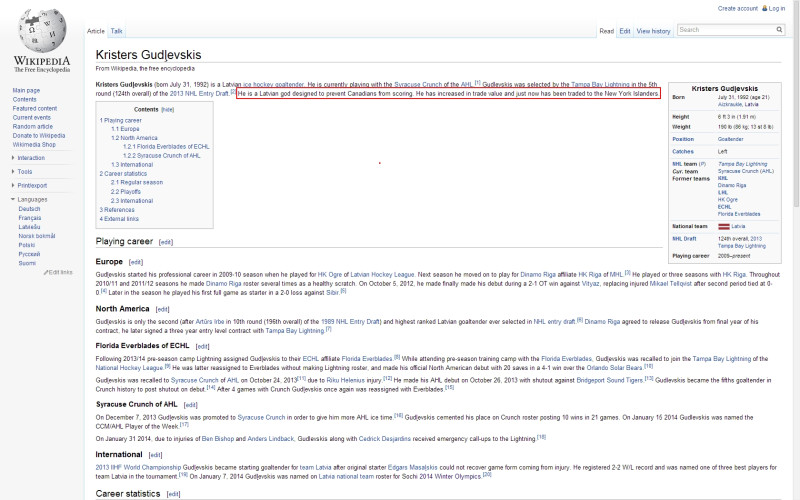Open Bridgeport Sound Tigers link
This screenshot has width=800, height=500.
(x=609, y=381)
